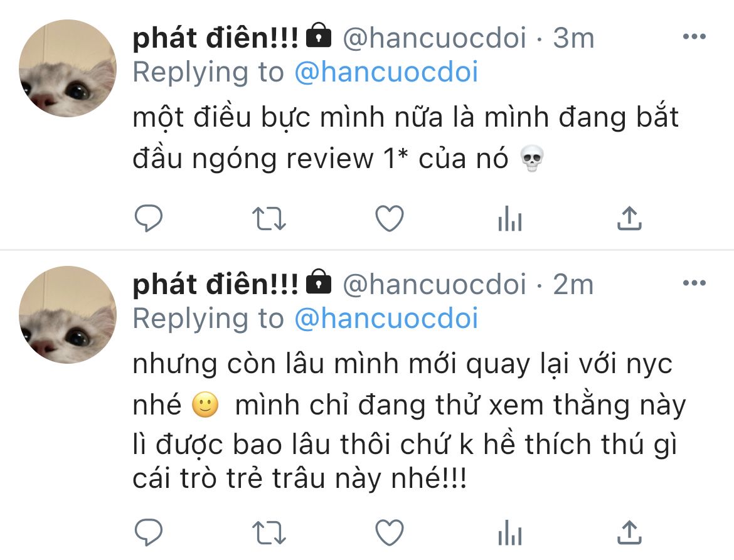
Task: Open display name phát điên!!! on second tweet
Action: [x=215, y=284]
